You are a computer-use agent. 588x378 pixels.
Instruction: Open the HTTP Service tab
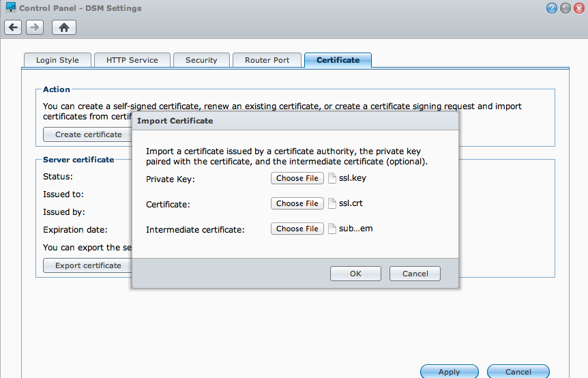pyautogui.click(x=132, y=60)
